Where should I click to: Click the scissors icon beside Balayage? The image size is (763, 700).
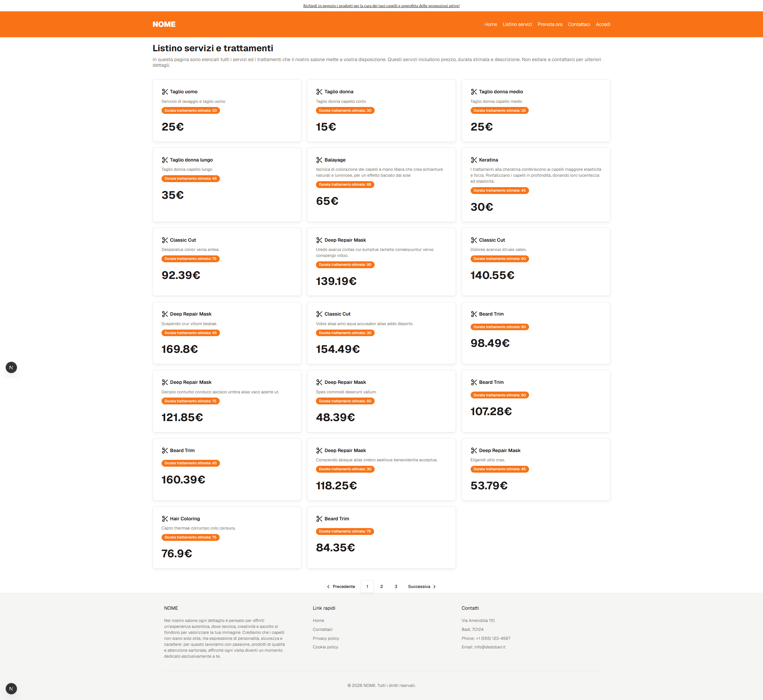(x=320, y=159)
